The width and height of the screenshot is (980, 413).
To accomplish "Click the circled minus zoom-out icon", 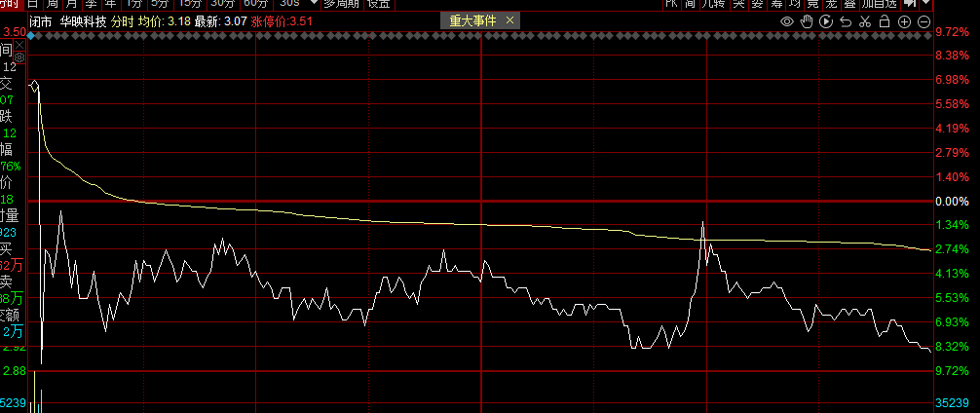I will [925, 21].
